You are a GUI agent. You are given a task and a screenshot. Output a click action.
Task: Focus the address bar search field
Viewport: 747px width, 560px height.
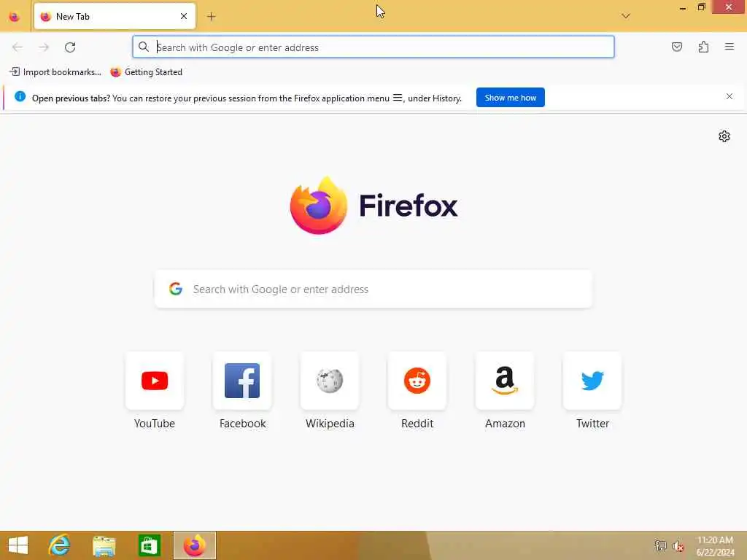coord(373,47)
